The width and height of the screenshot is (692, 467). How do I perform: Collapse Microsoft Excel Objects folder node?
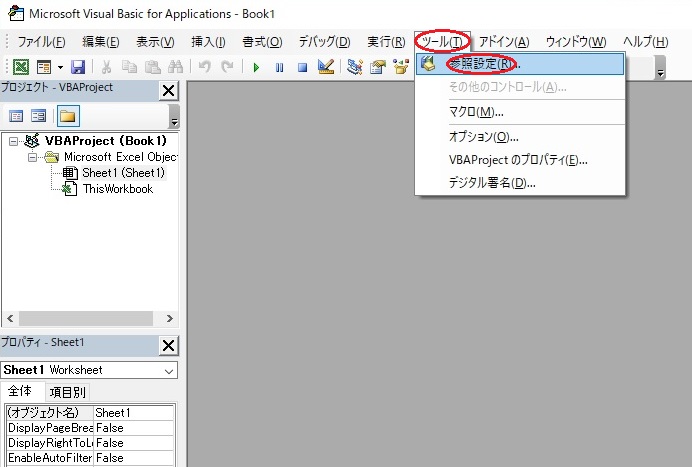(32, 157)
